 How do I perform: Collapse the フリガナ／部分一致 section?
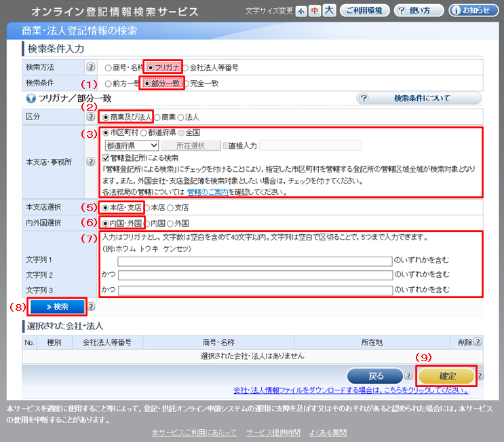(31, 98)
